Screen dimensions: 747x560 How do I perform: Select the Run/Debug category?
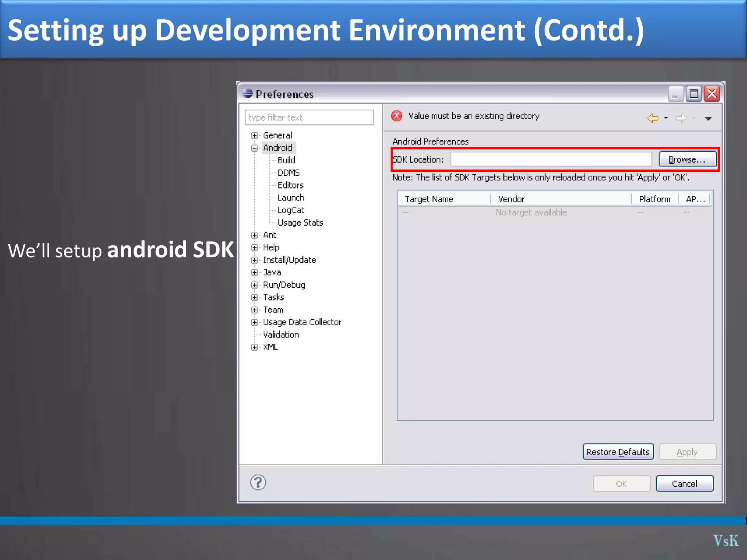(x=284, y=285)
